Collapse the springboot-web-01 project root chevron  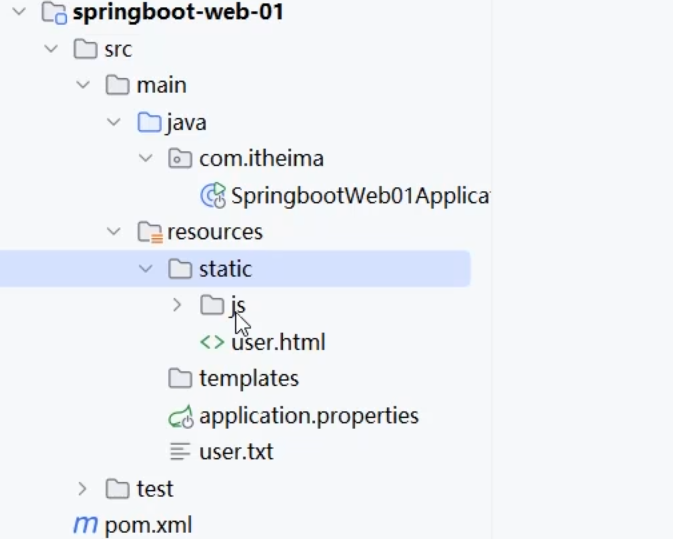[x=20, y=13]
